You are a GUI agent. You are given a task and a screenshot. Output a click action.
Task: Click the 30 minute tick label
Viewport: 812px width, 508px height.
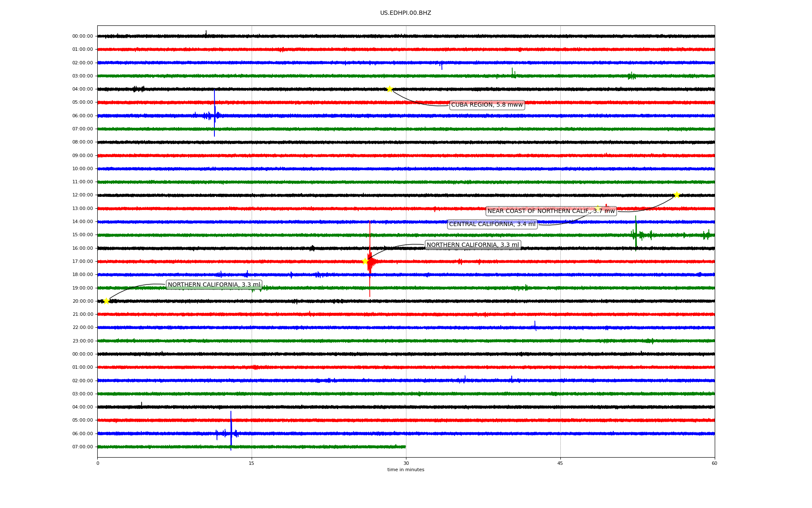pyautogui.click(x=406, y=463)
